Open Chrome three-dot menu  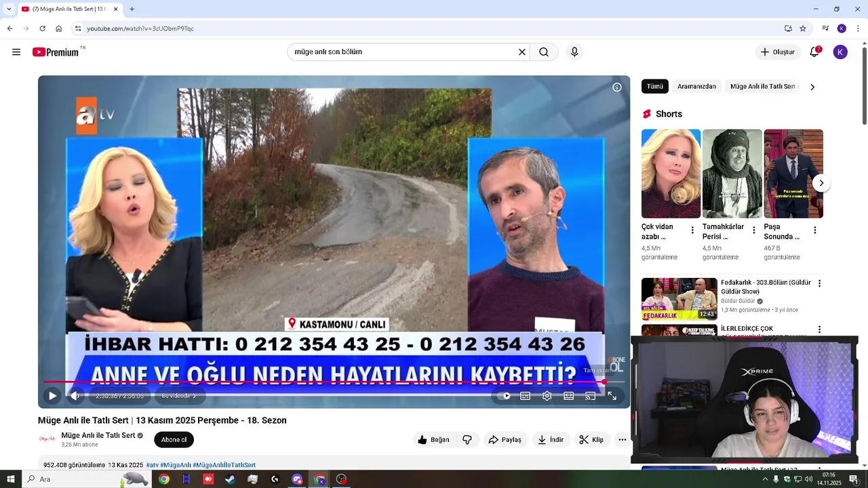click(858, 28)
